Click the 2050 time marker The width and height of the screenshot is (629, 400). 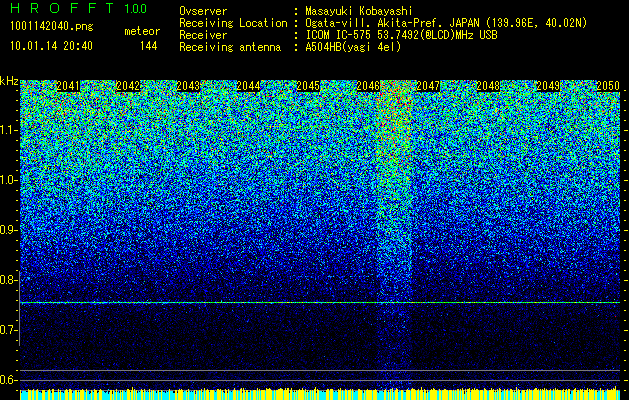608,86
